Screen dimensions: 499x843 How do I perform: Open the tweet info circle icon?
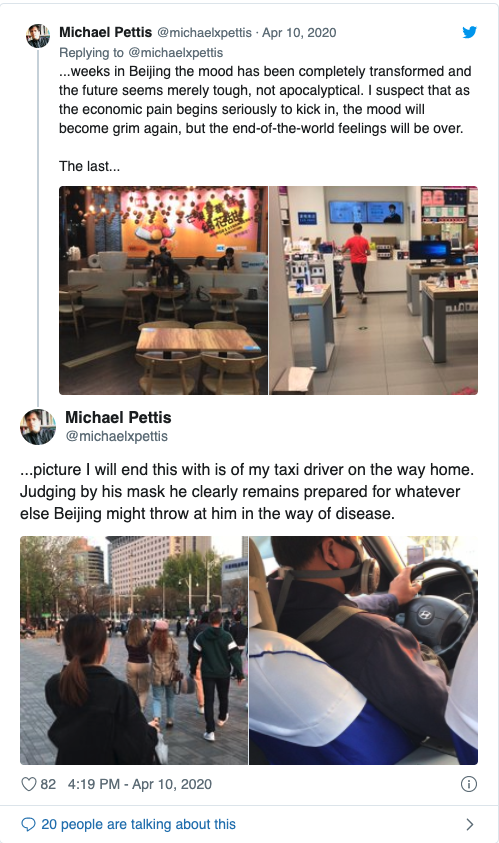pyautogui.click(x=469, y=784)
